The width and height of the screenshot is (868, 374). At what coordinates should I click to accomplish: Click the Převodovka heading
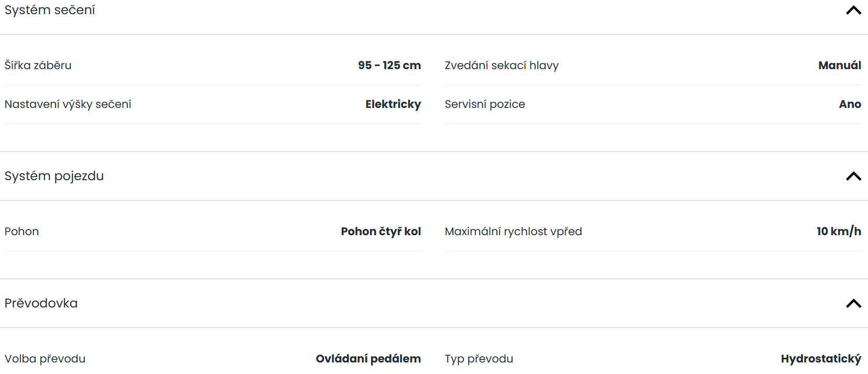click(41, 303)
